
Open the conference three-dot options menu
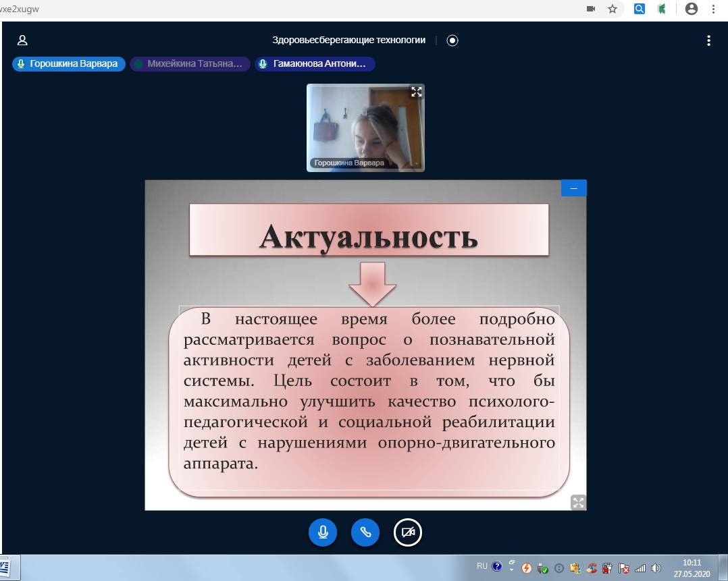click(x=708, y=40)
